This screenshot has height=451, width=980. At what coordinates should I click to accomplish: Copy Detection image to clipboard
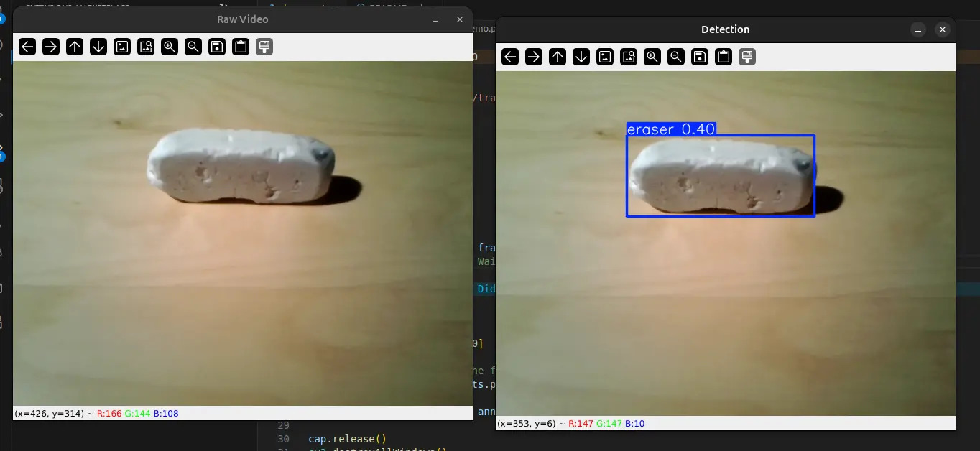(x=724, y=57)
